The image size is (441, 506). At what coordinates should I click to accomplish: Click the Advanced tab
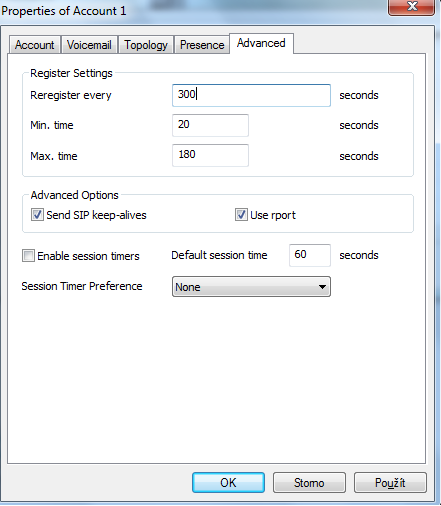261,43
